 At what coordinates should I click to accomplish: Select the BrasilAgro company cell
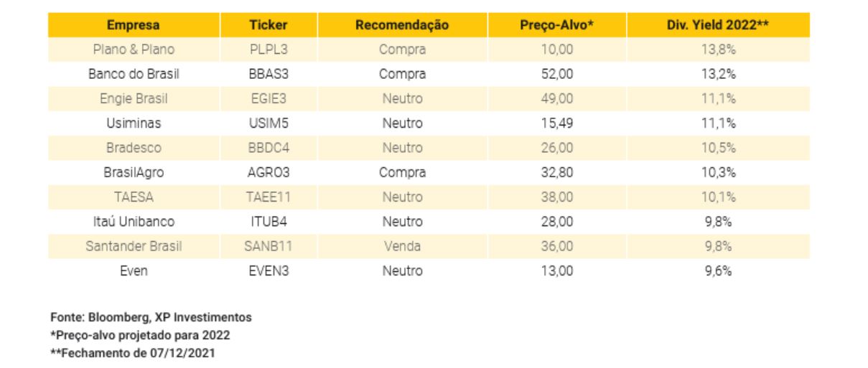134,172
